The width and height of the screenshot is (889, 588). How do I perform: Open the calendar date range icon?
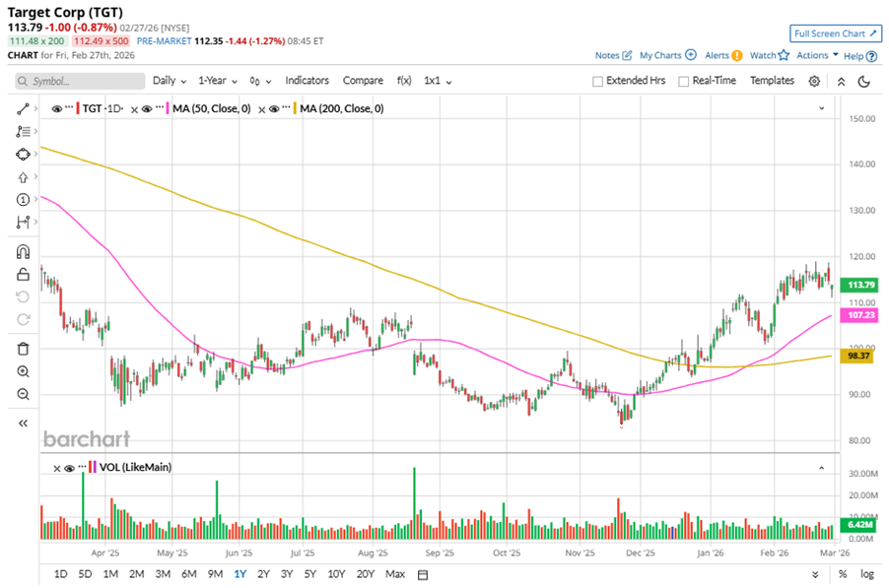[x=423, y=575]
